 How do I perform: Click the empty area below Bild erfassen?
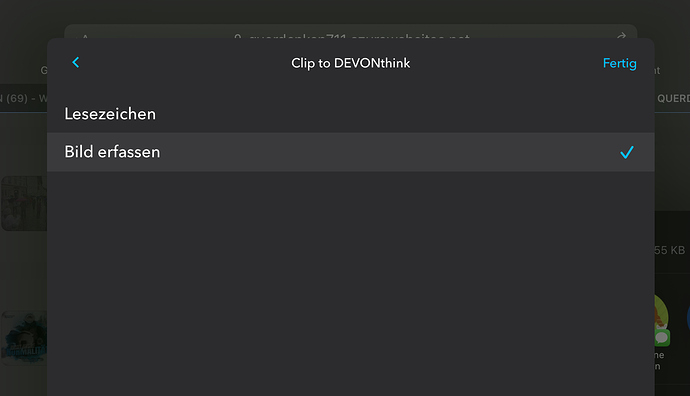click(x=351, y=282)
